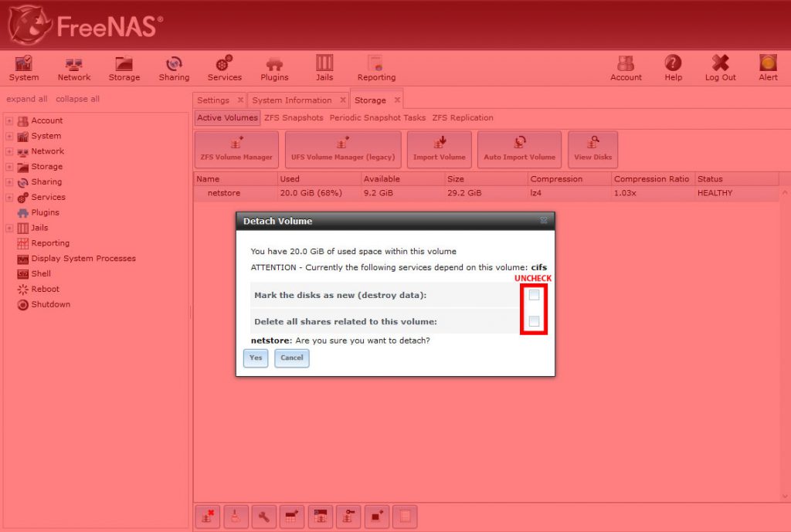Click Import Volume button
Image resolution: width=791 pixels, height=532 pixels.
click(x=440, y=150)
